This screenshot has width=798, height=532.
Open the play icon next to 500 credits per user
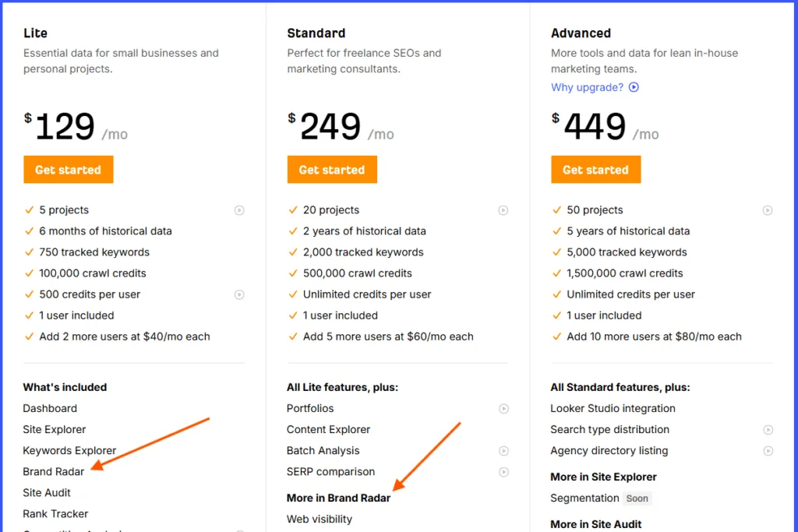[239, 294]
